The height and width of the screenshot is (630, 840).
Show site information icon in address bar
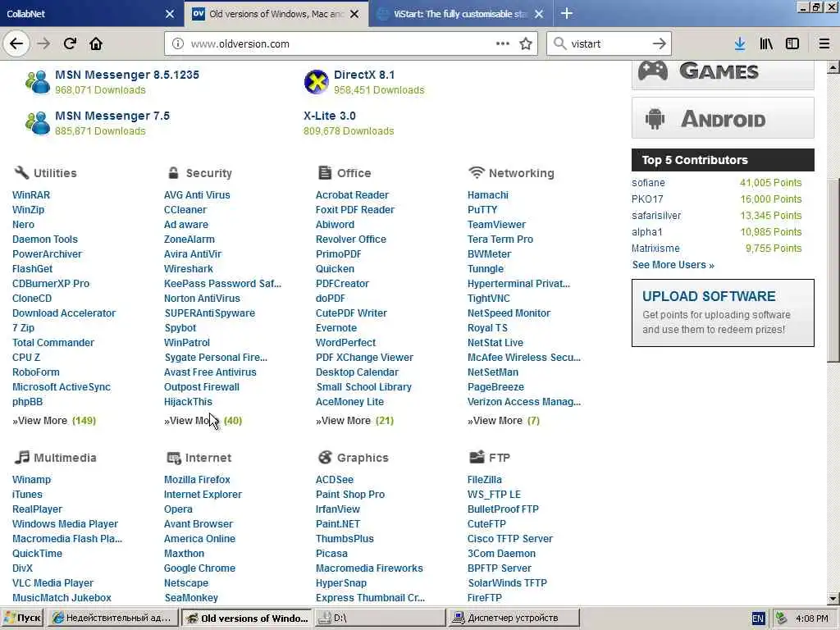pyautogui.click(x=178, y=44)
